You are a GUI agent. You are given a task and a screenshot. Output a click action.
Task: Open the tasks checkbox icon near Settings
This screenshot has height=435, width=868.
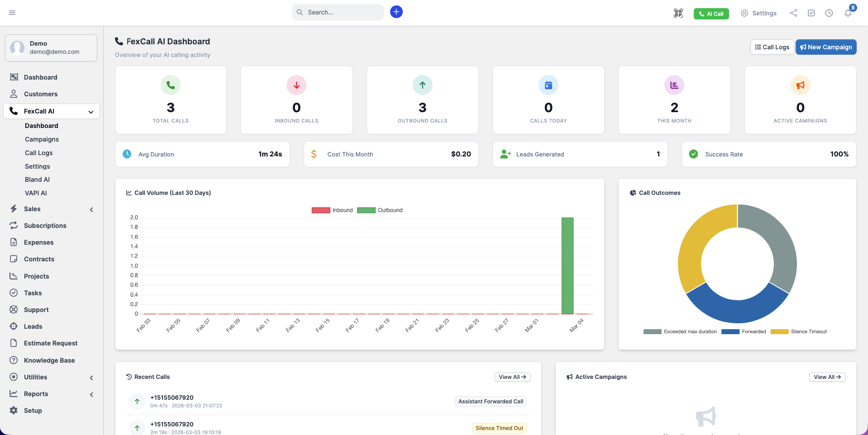pyautogui.click(x=811, y=14)
